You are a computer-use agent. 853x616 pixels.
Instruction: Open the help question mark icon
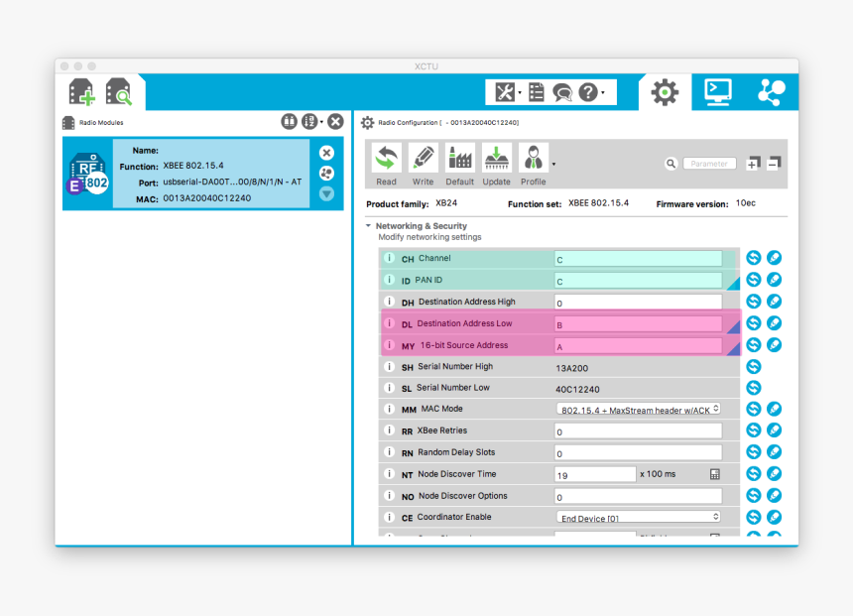(588, 92)
